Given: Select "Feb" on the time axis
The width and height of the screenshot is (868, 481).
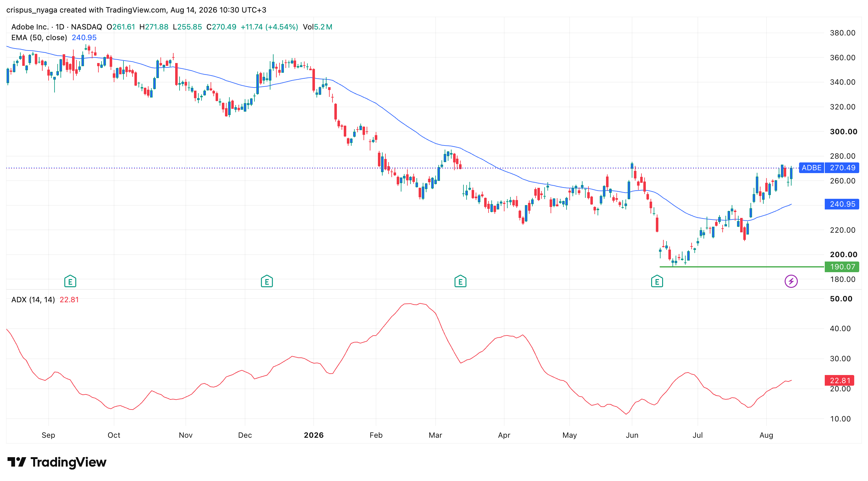Looking at the screenshot, I should [376, 435].
